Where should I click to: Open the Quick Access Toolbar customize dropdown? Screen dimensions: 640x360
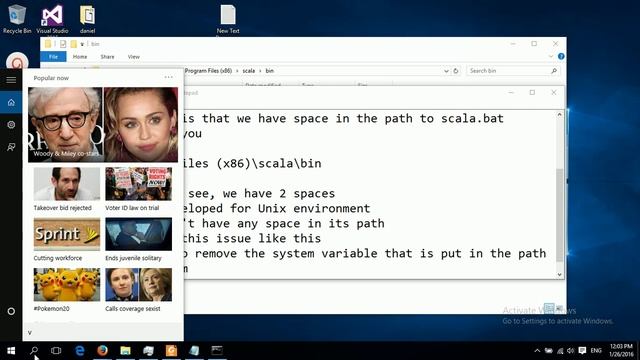(x=82, y=44)
